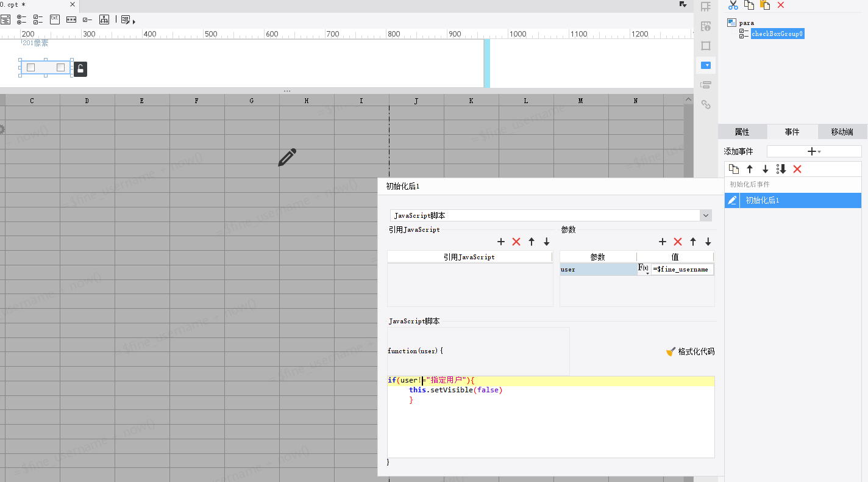Delete the selected widget with the top red X
Viewport: 868px width, 482px height.
tap(781, 5)
